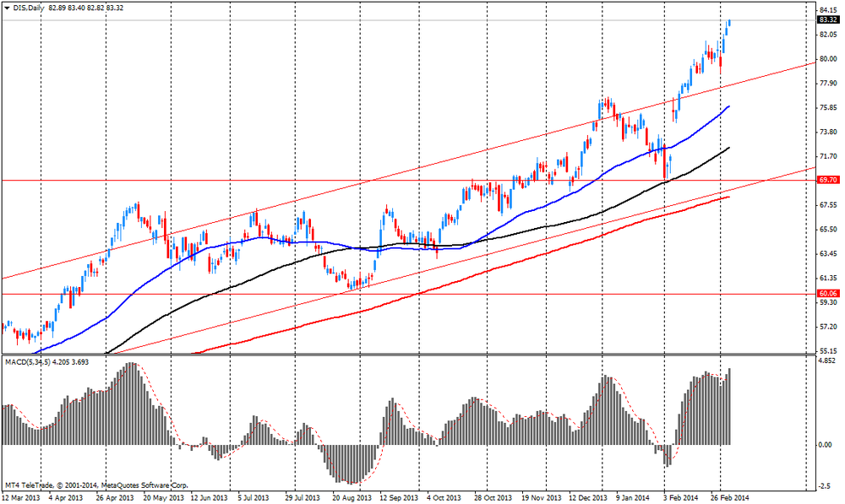Click the 80.00 price axis label

pyautogui.click(x=828, y=59)
